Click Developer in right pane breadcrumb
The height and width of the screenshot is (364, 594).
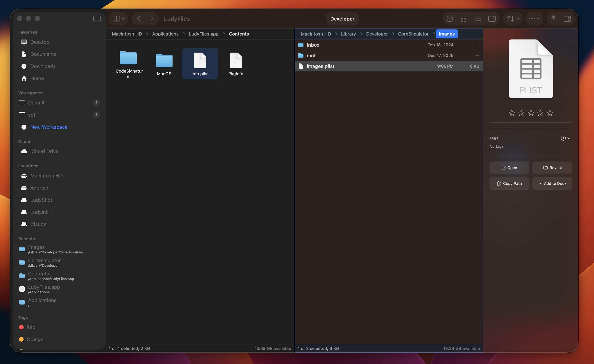377,34
